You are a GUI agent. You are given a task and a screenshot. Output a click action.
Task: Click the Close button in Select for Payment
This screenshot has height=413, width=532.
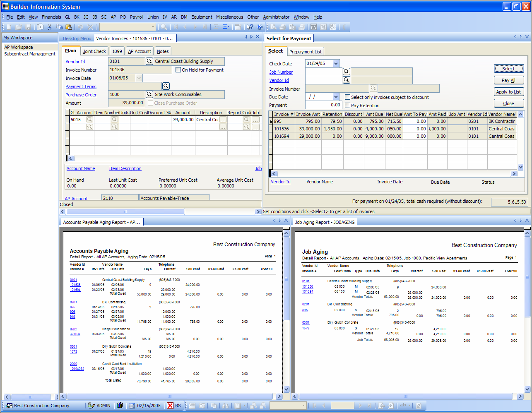(x=509, y=103)
